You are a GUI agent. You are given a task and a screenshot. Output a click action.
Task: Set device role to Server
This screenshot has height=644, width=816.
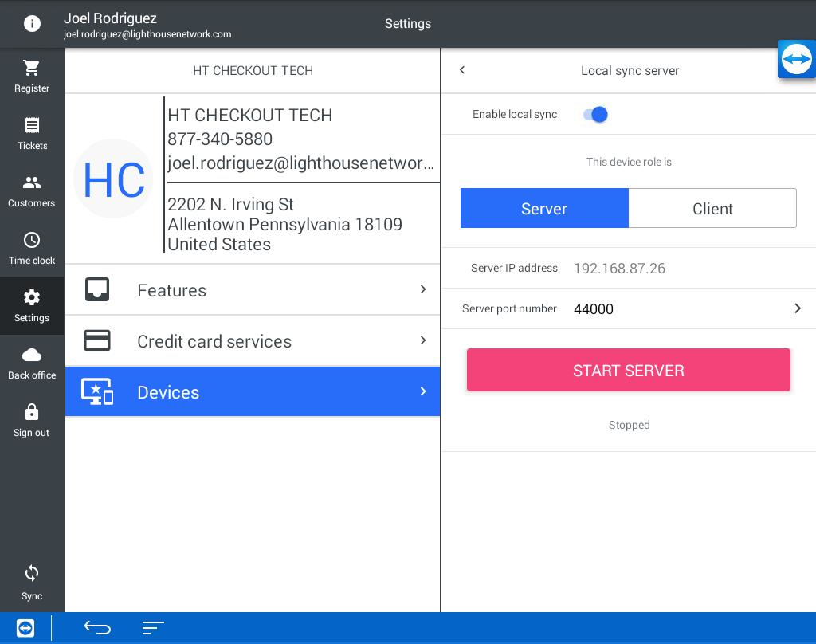tap(544, 209)
